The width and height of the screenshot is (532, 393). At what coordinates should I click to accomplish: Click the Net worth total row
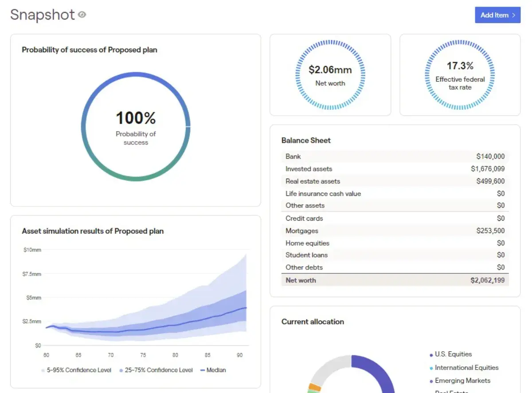395,280
